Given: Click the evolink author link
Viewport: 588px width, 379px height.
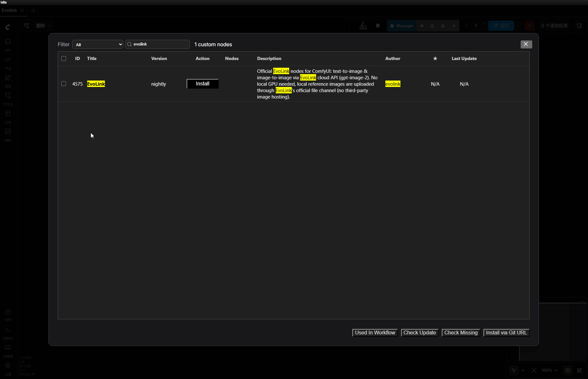Looking at the screenshot, I should click(393, 84).
